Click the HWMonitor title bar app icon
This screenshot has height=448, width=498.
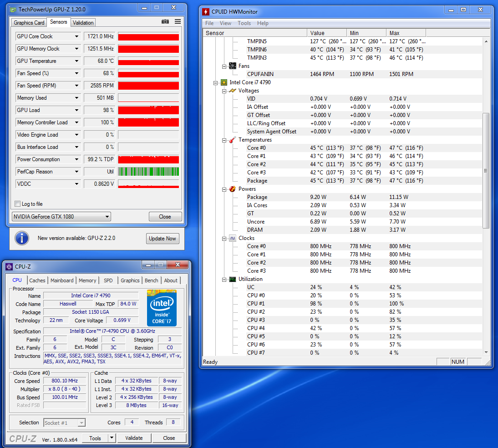[x=206, y=12]
